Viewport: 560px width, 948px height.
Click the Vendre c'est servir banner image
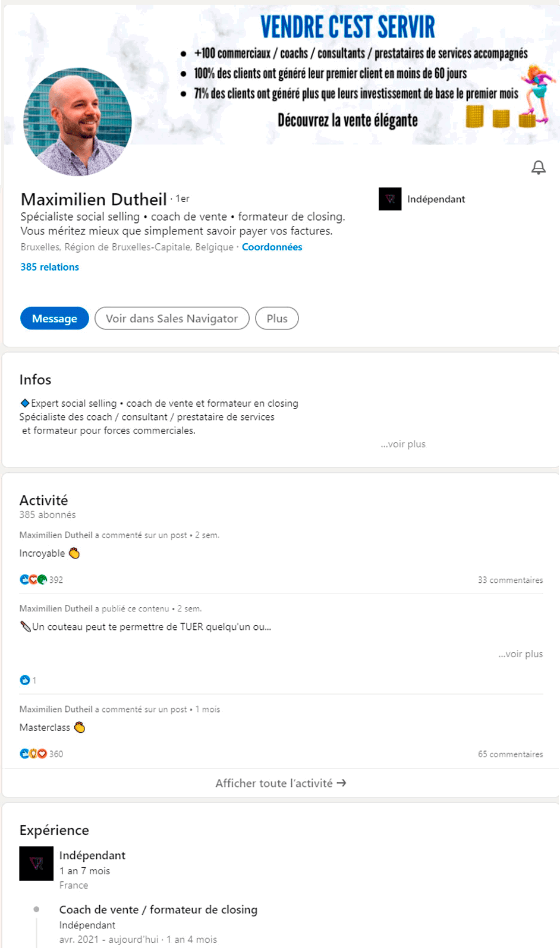pos(348,74)
